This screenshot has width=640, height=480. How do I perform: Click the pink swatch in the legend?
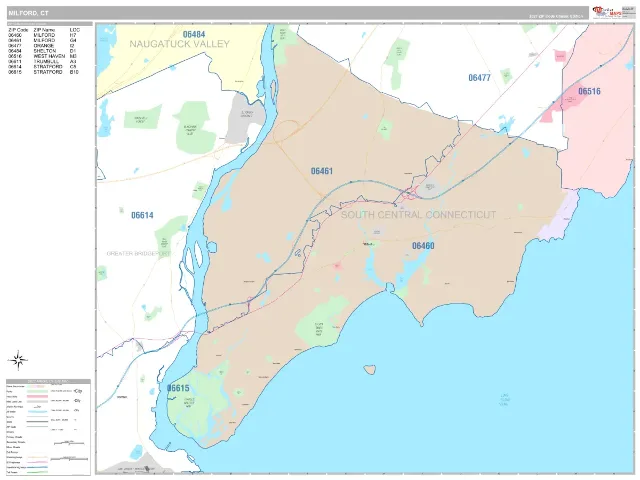pyautogui.click(x=37, y=397)
